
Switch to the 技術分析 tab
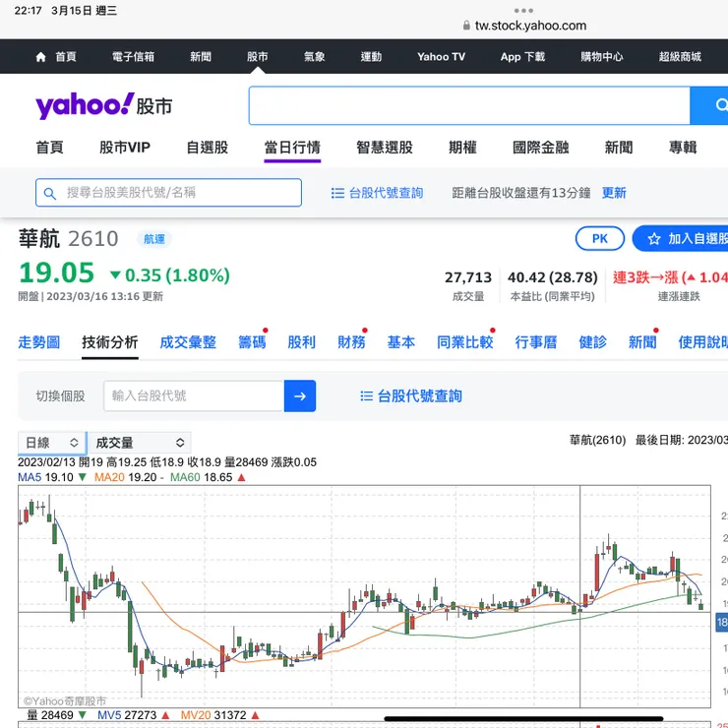click(110, 342)
